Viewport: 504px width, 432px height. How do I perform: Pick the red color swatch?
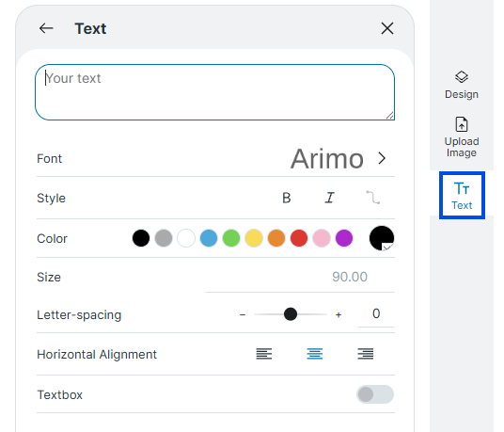(x=299, y=238)
